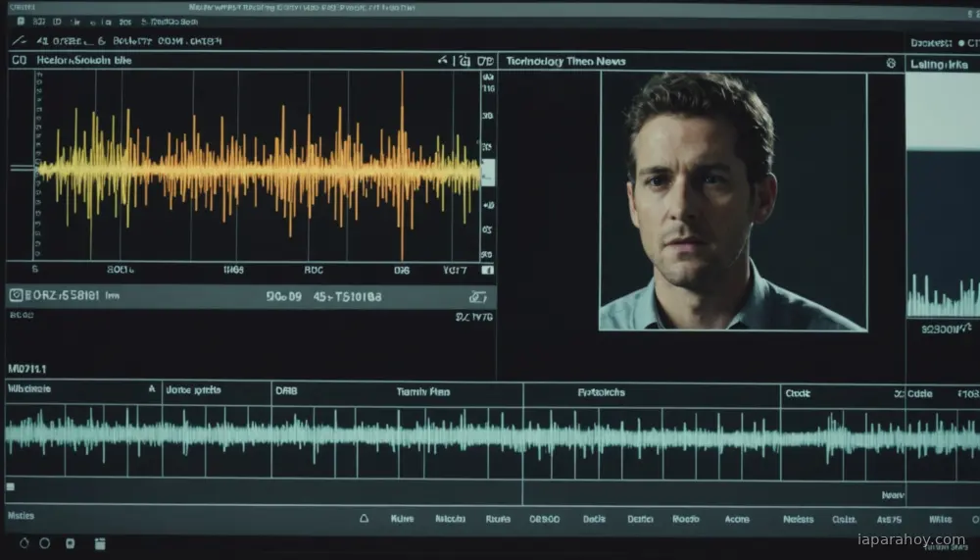Click the small rounded square stop icon at bottom left
This screenshot has height=560, width=980.
pos(70,543)
